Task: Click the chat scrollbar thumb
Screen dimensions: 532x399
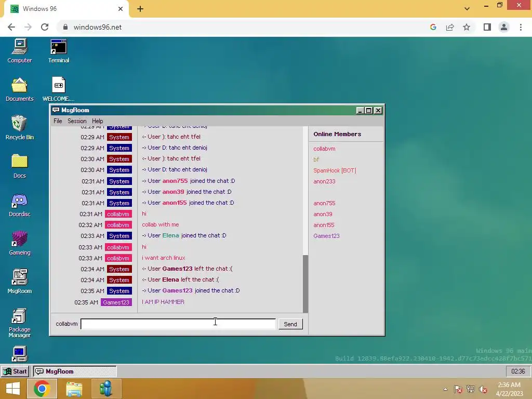Action: tap(305, 284)
